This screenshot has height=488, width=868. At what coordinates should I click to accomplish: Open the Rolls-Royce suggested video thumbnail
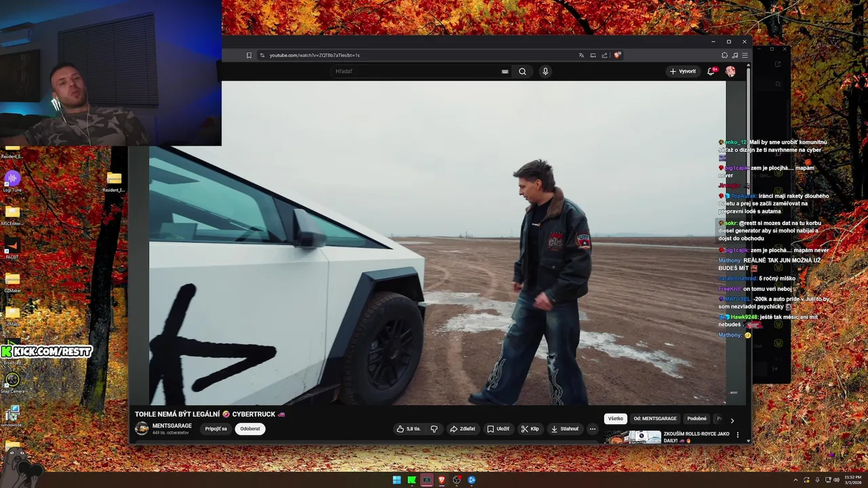click(633, 437)
